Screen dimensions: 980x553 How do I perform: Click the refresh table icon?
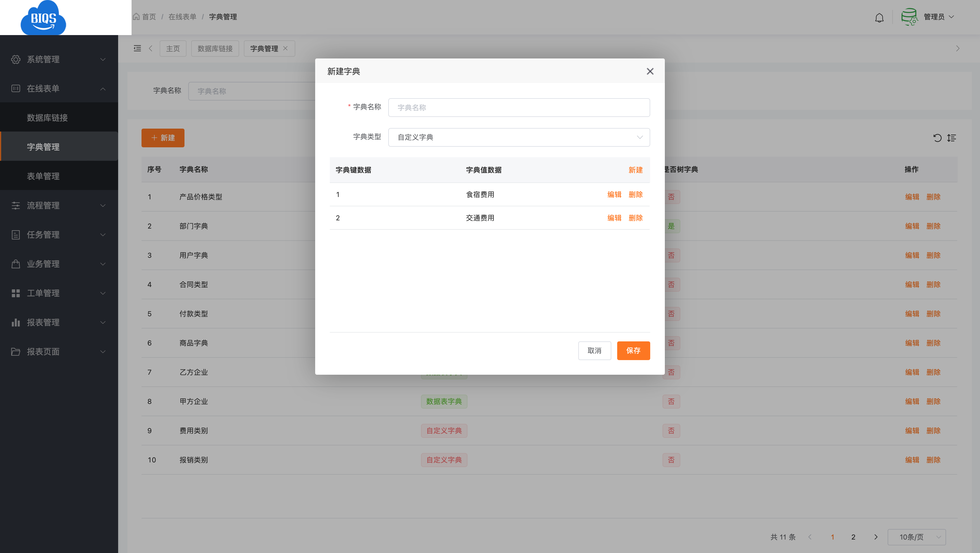[937, 138]
